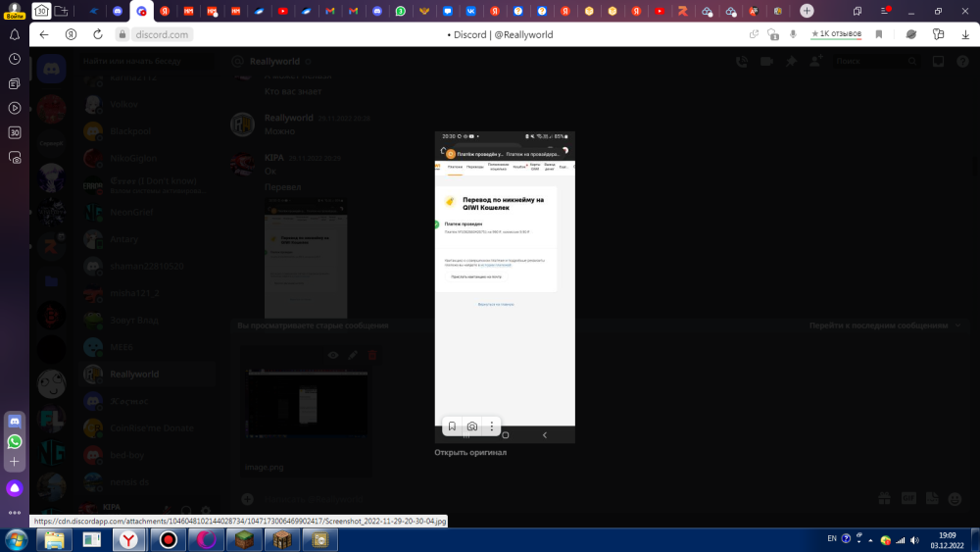This screenshot has width=980, height=552.
Task: Bookmark the current page
Action: (879, 34)
